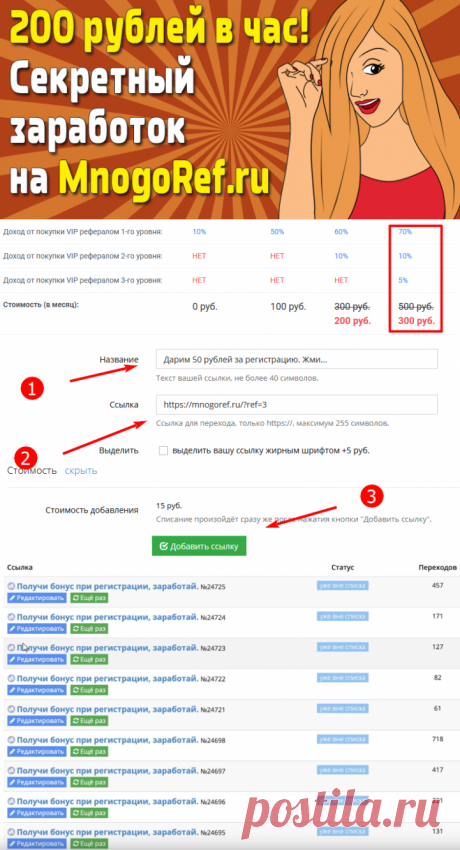Click the 5% third-level VIP income value
Screen dimensions: 460x850
403,280
